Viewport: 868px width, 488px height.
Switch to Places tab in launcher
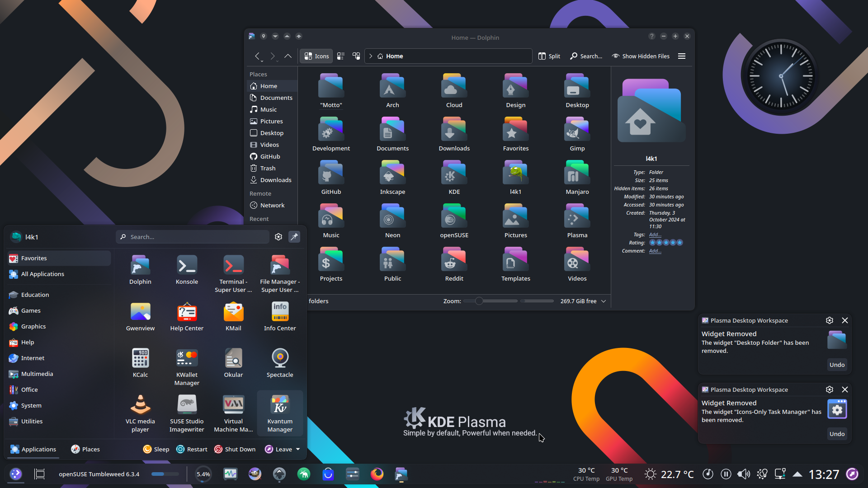[85, 449]
